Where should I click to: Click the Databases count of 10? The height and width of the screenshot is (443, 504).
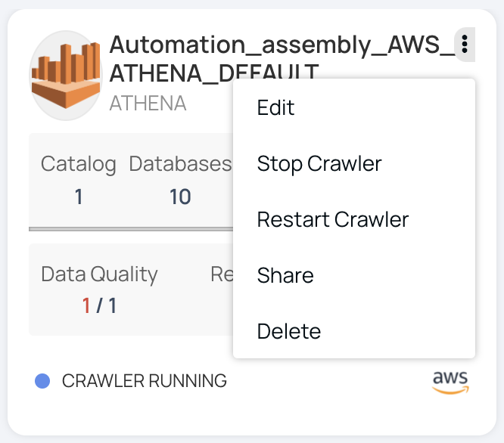tap(180, 197)
